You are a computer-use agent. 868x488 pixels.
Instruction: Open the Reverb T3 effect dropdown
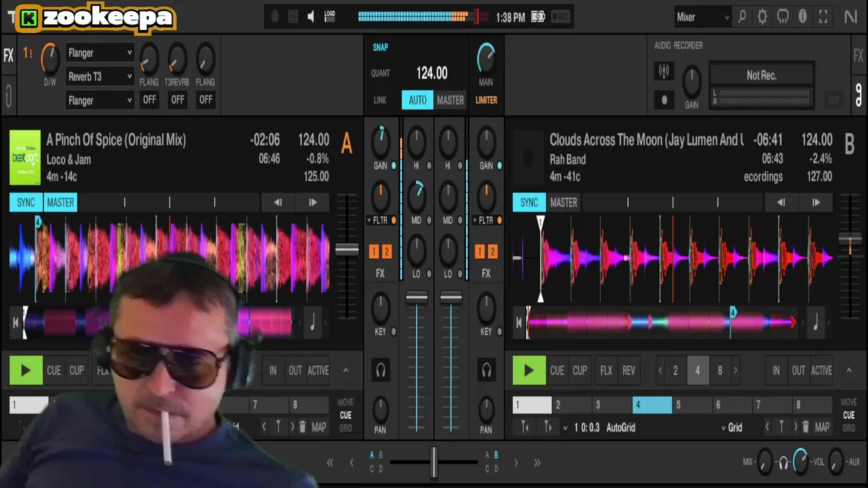[100, 77]
